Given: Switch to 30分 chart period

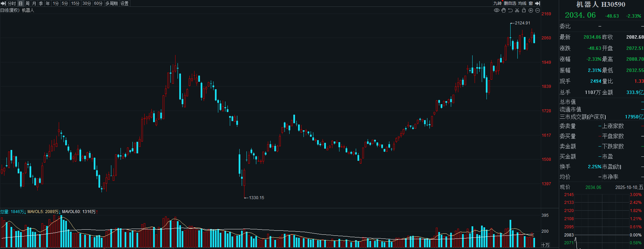Looking at the screenshot, I should point(87,3).
